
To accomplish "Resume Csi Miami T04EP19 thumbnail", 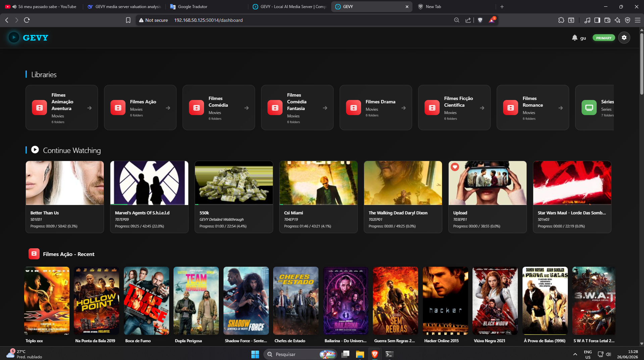I will 318,183.
